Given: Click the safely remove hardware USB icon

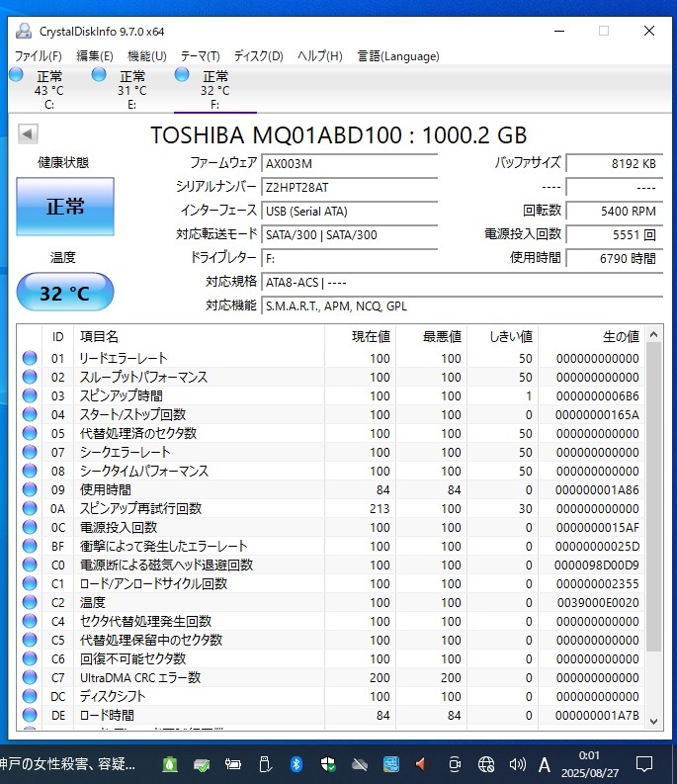Looking at the screenshot, I should pos(265,764).
